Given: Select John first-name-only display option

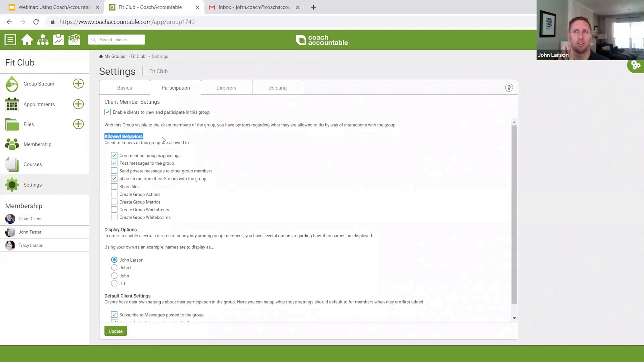Looking at the screenshot, I should coord(114,276).
